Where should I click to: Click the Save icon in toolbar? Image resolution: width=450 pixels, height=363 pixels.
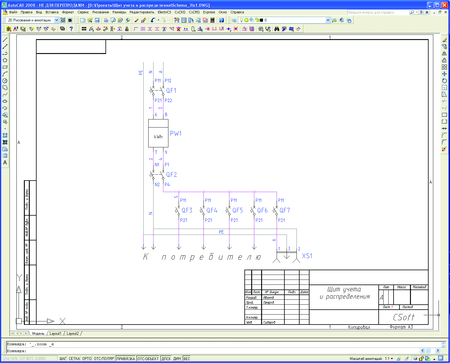97,20
